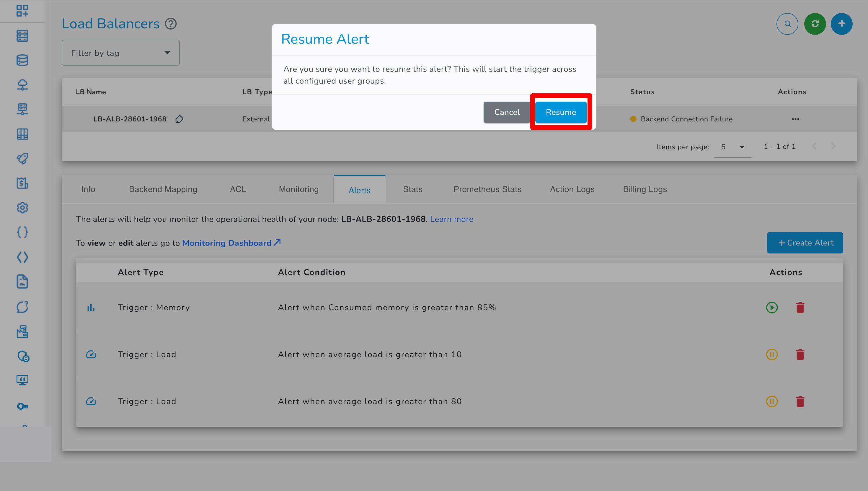Delete the Load alert greater than 80
This screenshot has width=868, height=491.
click(800, 401)
